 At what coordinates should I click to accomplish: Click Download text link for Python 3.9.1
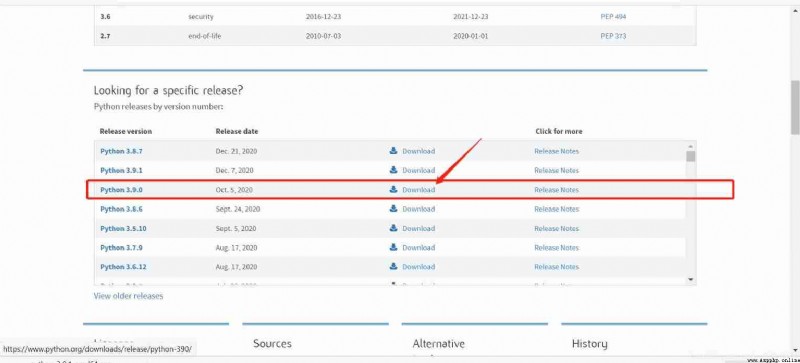pyautogui.click(x=419, y=171)
